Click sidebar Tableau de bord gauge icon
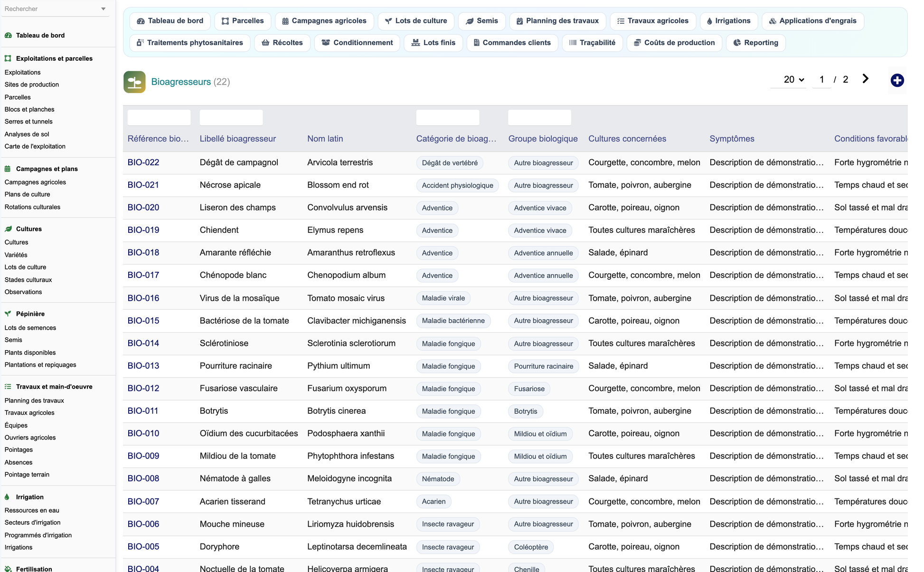The width and height of the screenshot is (924, 572). [x=8, y=35]
